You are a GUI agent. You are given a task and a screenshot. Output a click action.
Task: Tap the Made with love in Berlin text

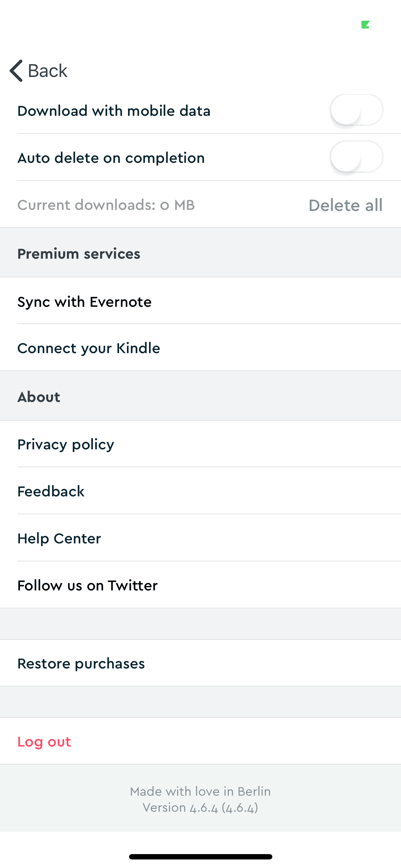point(200,791)
